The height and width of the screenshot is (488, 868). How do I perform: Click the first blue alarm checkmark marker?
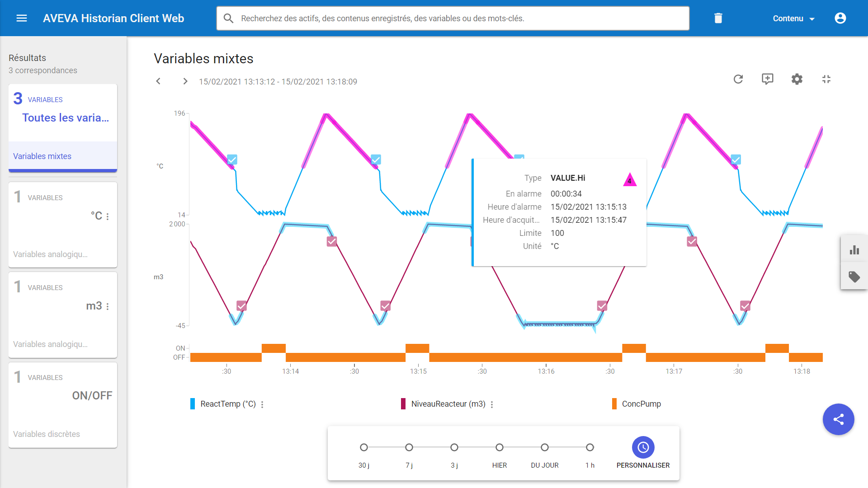pos(232,160)
